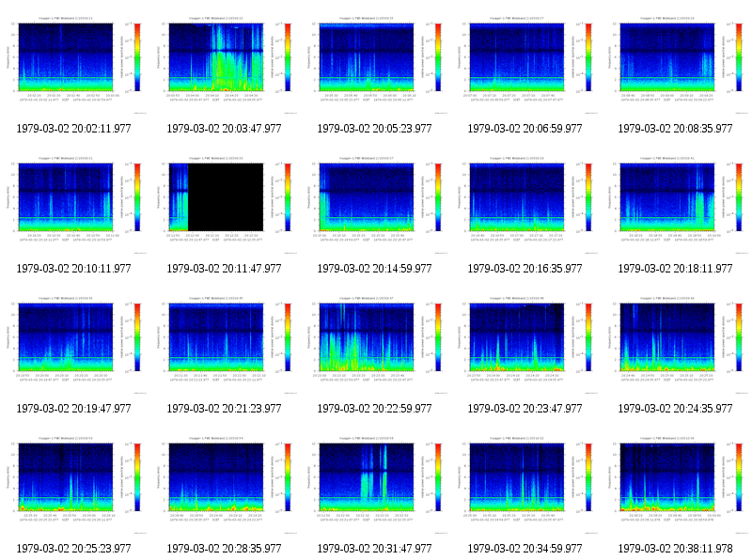Click caption text 1979-03-02 20:25:23.977
The width and height of the screenshot is (752, 560).
click(x=73, y=549)
